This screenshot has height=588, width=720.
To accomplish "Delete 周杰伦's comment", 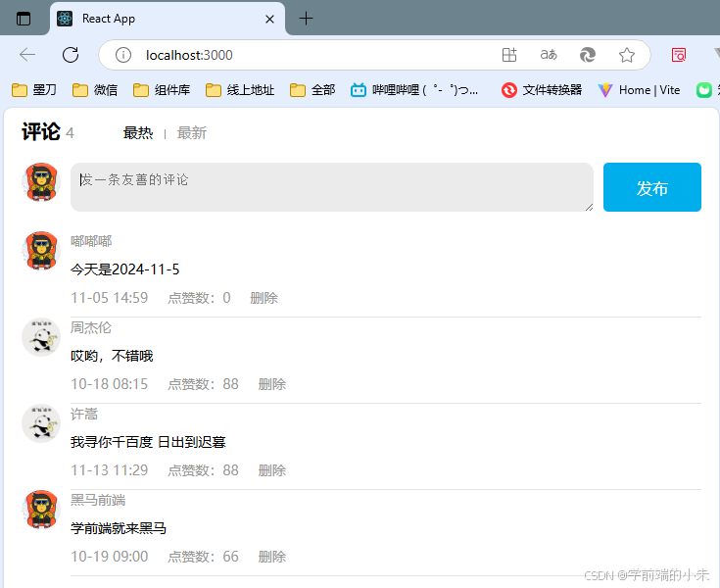I will point(272,384).
